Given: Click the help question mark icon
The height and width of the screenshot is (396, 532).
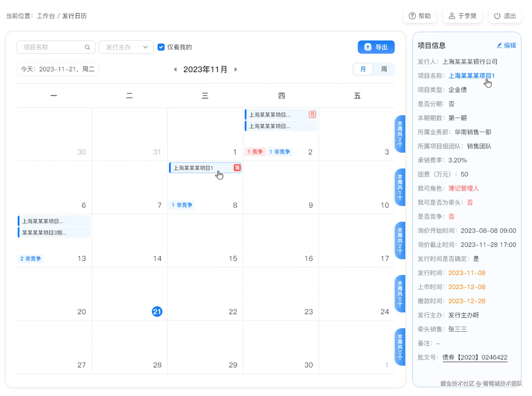Looking at the screenshot, I should pyautogui.click(x=412, y=16).
